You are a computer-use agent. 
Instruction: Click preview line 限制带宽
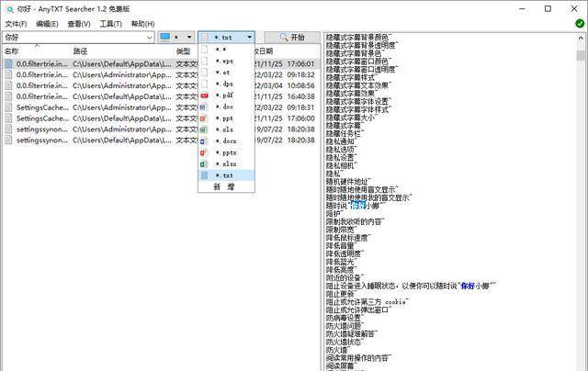click(x=341, y=230)
